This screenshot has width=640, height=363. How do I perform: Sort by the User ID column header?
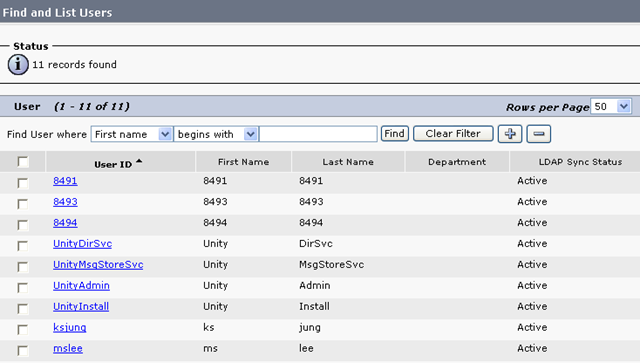click(113, 164)
